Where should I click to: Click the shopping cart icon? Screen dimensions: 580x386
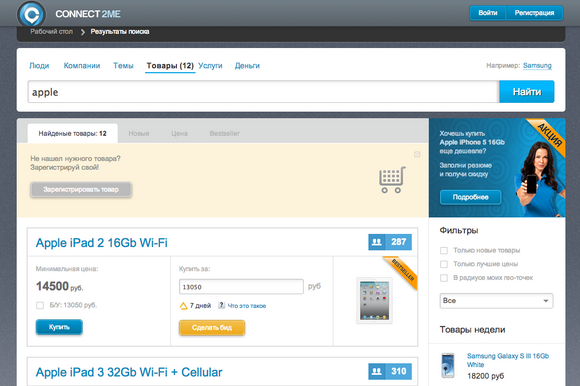(x=392, y=180)
